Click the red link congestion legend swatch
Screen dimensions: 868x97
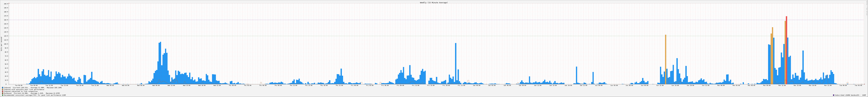tap(3, 91)
